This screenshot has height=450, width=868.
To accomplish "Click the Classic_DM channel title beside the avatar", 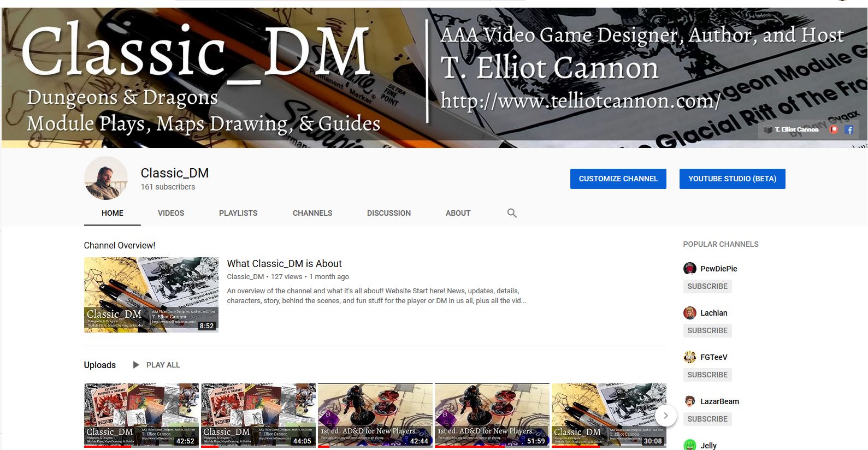I will tap(175, 173).
